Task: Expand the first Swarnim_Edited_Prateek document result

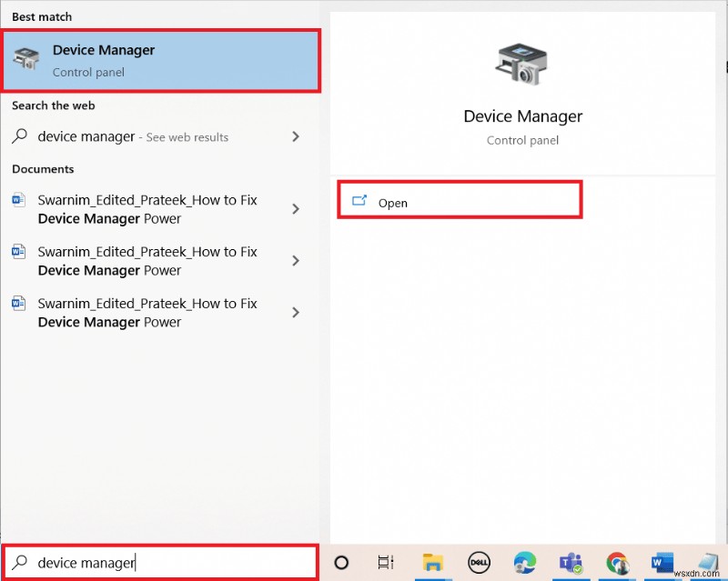Action: pos(295,209)
